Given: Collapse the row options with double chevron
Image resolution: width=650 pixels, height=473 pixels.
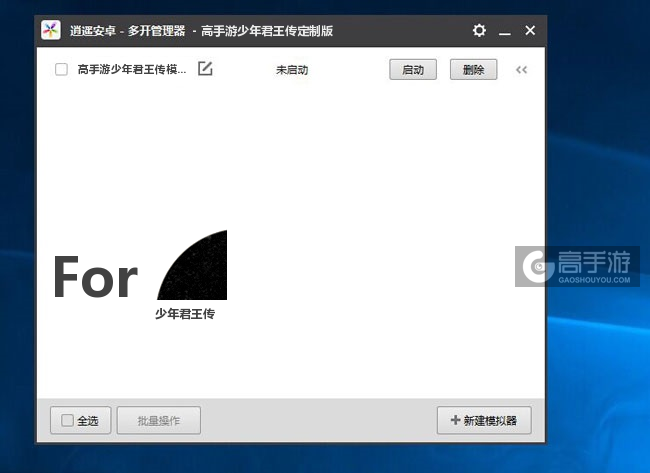Looking at the screenshot, I should click(x=521, y=70).
